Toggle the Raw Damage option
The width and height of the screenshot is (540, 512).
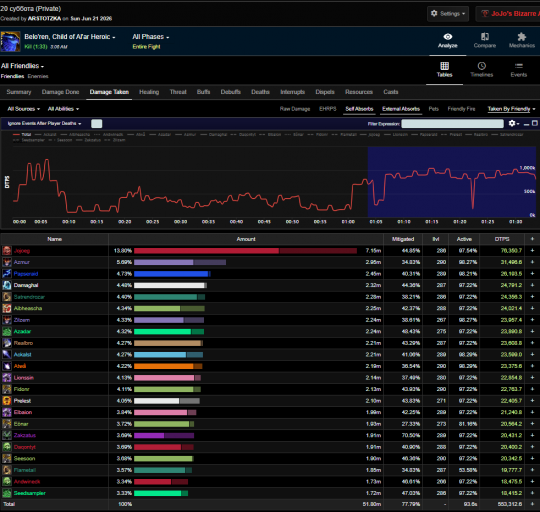(295, 109)
